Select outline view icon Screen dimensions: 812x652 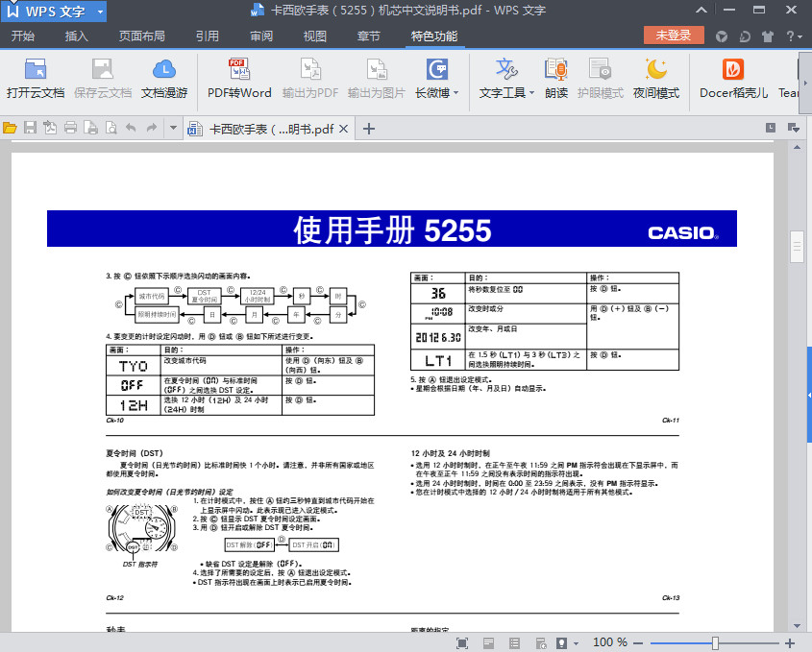[x=514, y=643]
